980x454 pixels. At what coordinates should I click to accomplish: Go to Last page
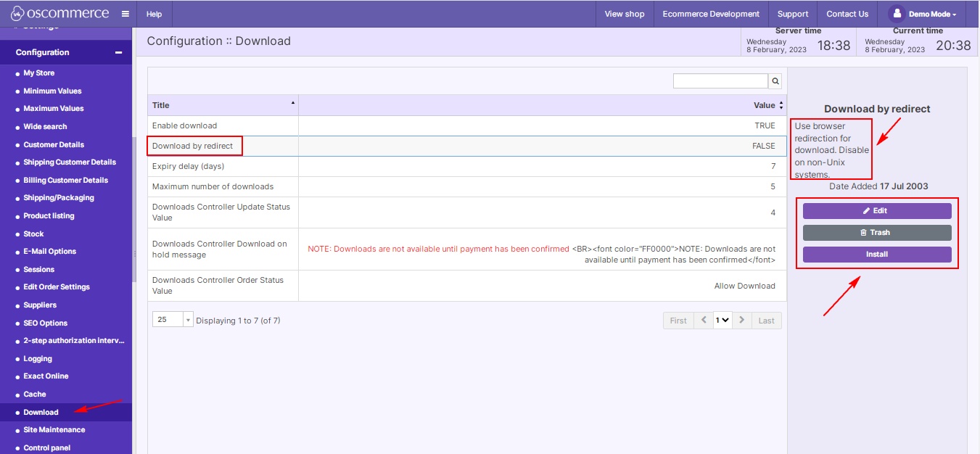coord(767,321)
